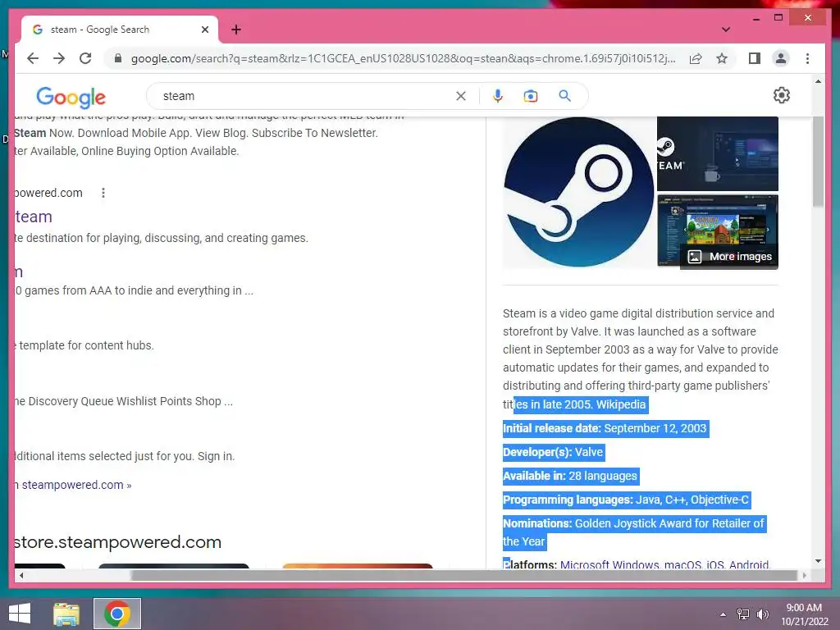
Task: Go to Google home via the logo
Action: 71,97
